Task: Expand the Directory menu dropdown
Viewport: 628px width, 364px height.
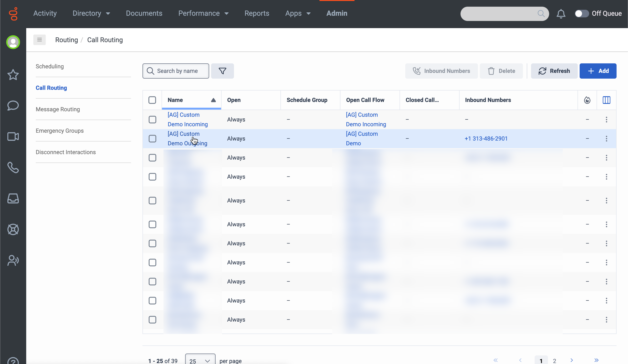Action: pyautogui.click(x=91, y=13)
